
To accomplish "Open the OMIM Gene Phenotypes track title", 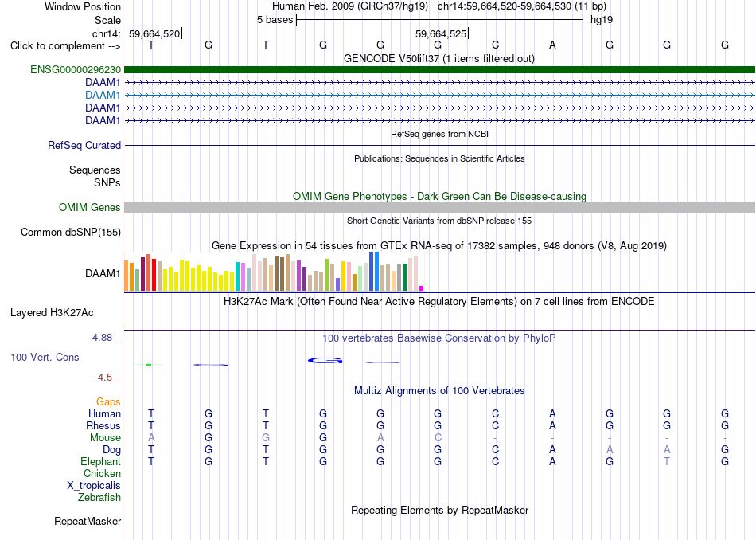I will click(440, 197).
